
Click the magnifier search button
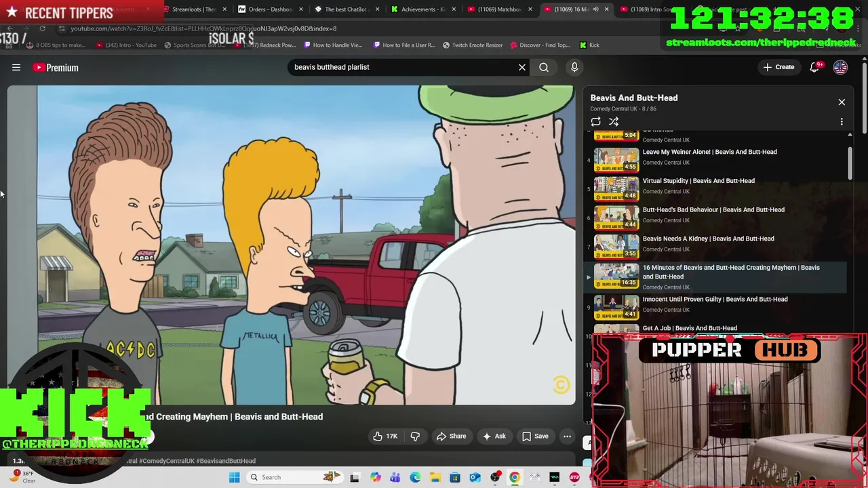(544, 67)
